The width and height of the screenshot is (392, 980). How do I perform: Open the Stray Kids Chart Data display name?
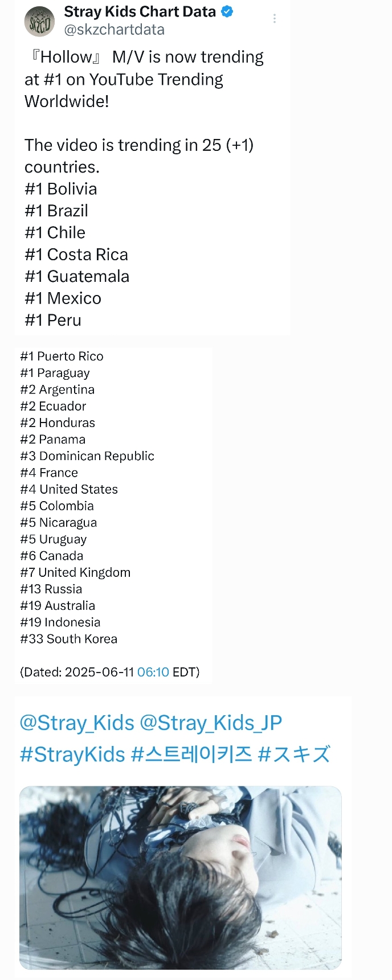click(140, 11)
